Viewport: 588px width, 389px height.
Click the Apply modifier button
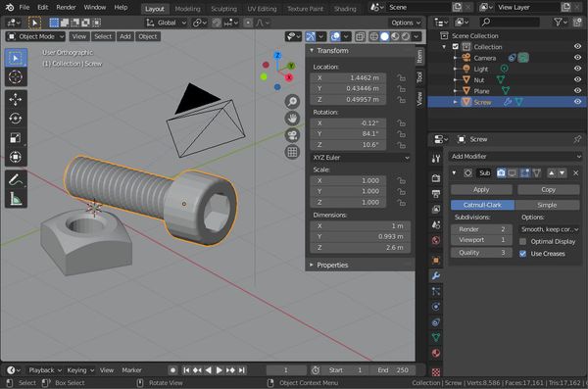pyautogui.click(x=481, y=190)
